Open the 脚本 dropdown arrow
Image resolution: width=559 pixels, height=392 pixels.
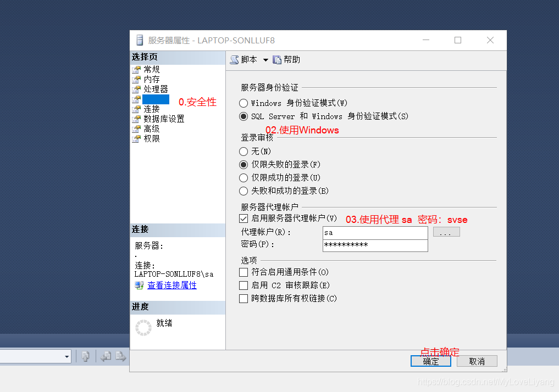[265, 60]
